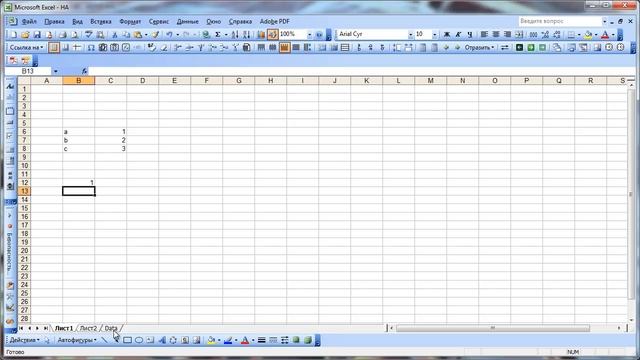The width and height of the screenshot is (640, 360).
Task: Click the sheet Fill Color paint bucket in formatting toolbar
Action: 588,35
